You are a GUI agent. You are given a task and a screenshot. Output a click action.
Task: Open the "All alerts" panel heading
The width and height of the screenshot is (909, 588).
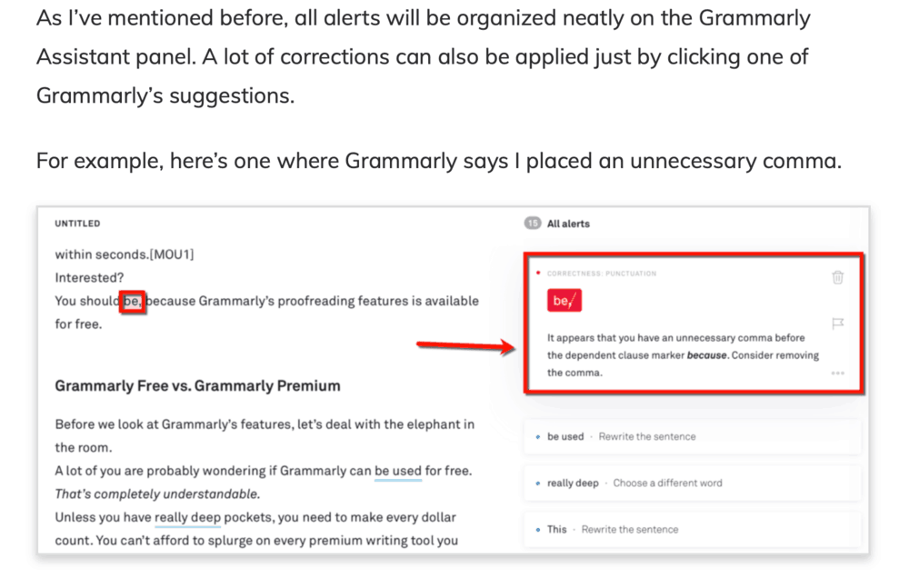click(x=568, y=224)
